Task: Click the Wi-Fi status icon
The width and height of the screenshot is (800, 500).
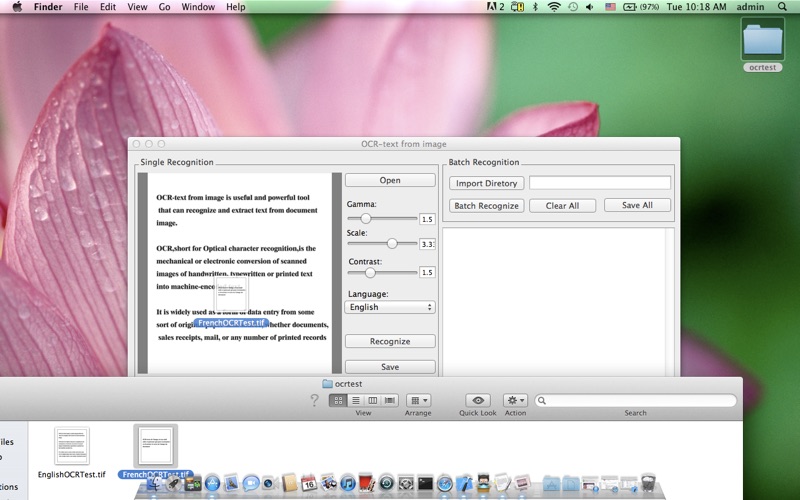Action: point(554,7)
